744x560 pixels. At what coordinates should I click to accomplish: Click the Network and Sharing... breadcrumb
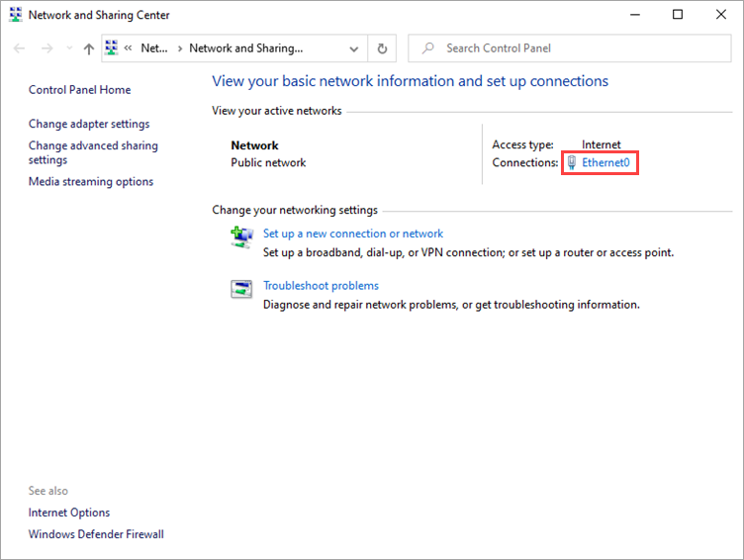(245, 47)
